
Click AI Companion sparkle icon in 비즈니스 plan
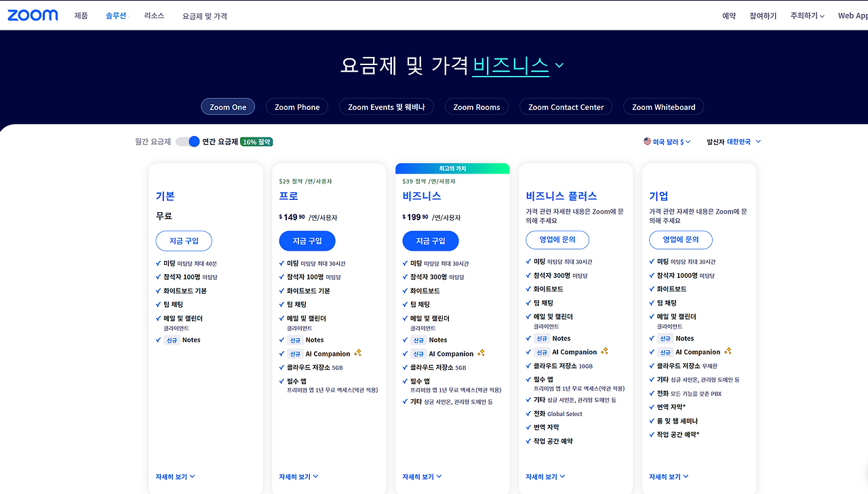(x=481, y=353)
